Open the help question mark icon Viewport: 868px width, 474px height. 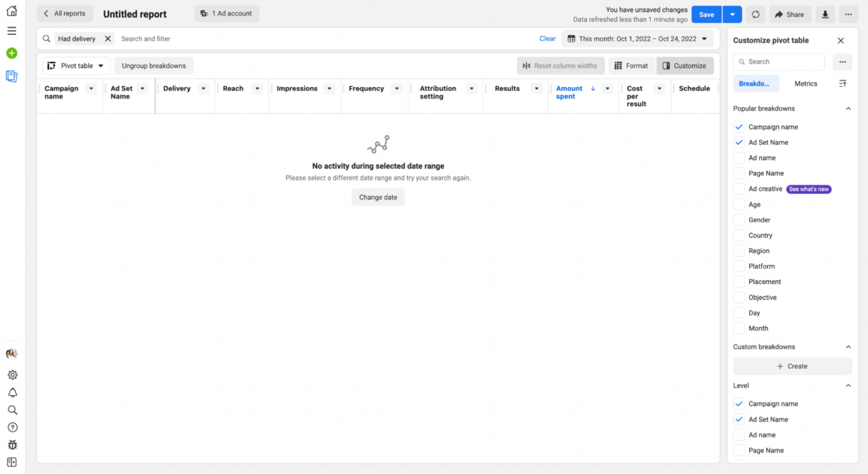pos(12,427)
